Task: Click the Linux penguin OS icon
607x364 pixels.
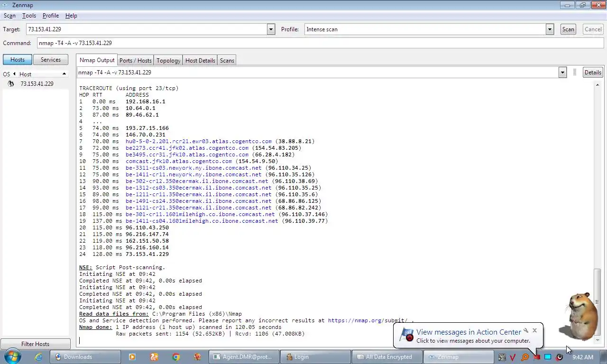Action: coord(10,84)
